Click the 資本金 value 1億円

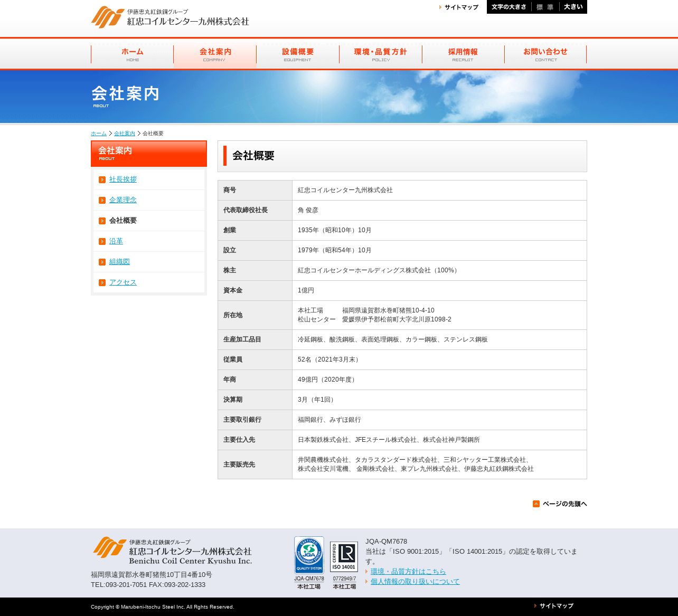[306, 290]
